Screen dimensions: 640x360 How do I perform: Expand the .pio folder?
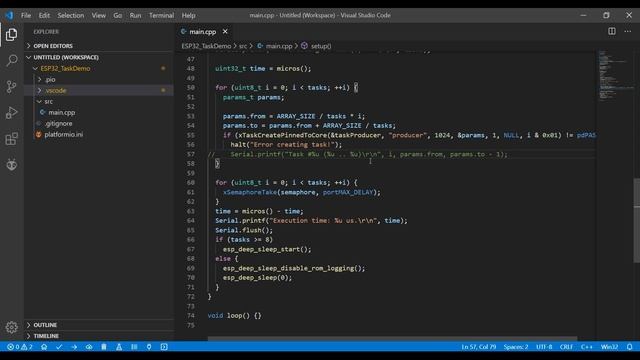(x=99, y=79)
